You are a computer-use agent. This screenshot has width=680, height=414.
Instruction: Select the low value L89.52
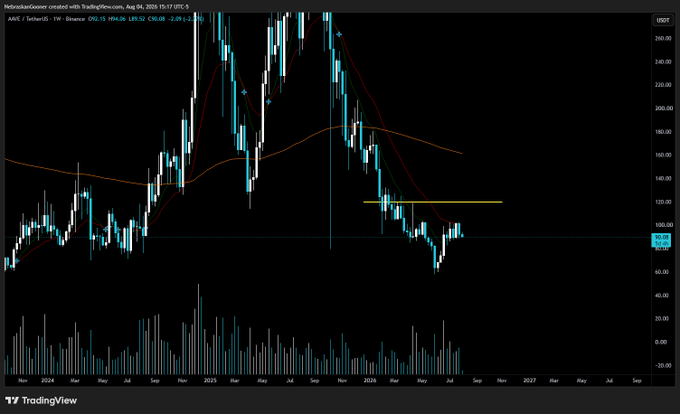pos(137,19)
